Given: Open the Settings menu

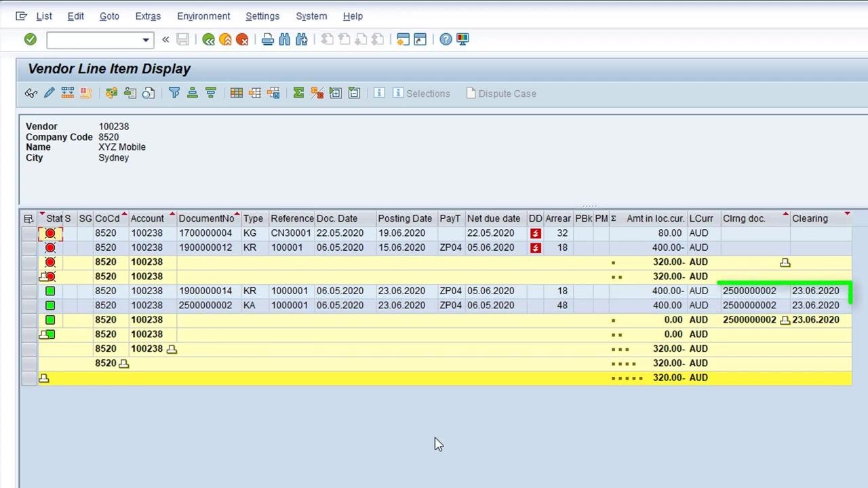Looking at the screenshot, I should pyautogui.click(x=262, y=16).
